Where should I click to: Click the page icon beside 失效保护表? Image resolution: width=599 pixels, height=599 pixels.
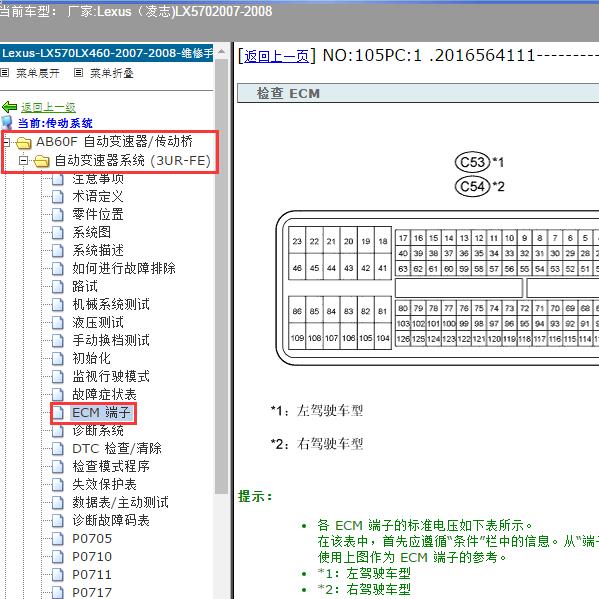[x=58, y=484]
